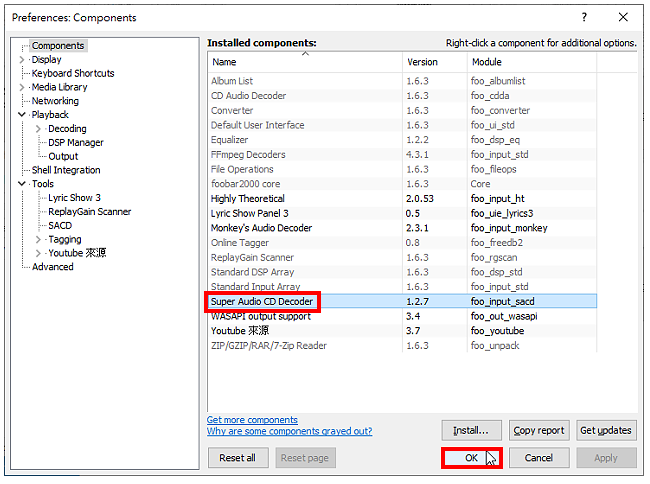The image size is (650, 484).
Task: Open ReplayGain Scanner in the Tools tree
Action: click(90, 212)
